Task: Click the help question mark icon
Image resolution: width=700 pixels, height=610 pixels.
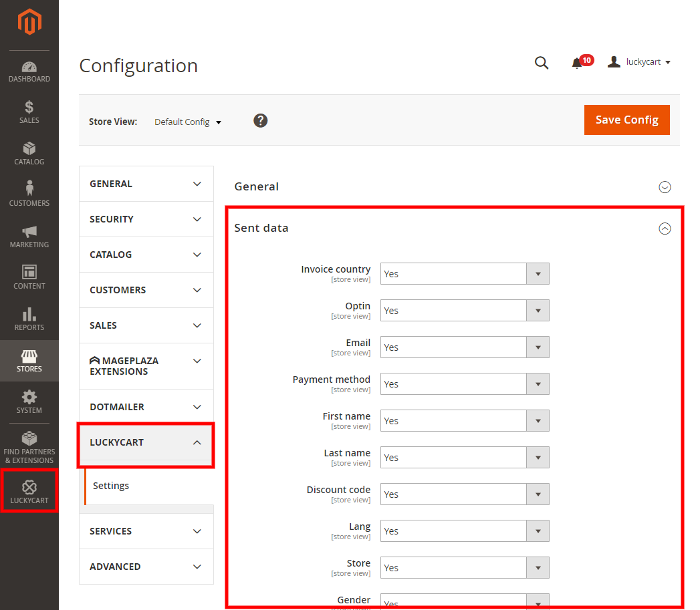Action: pyautogui.click(x=261, y=120)
